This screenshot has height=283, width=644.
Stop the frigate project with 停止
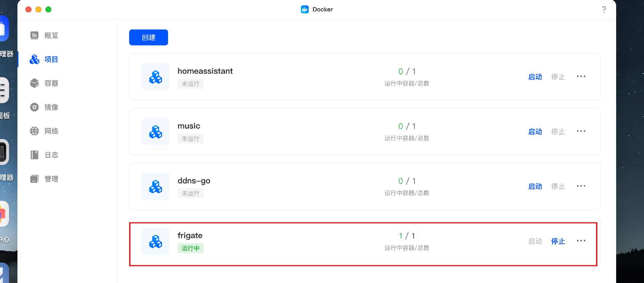[558, 241]
